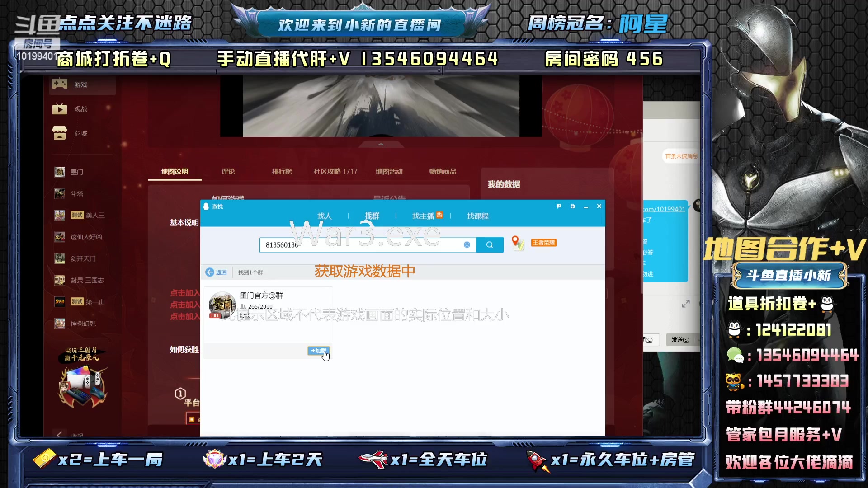Open the douyu room link in chat message
868x488 pixels.
point(665,209)
